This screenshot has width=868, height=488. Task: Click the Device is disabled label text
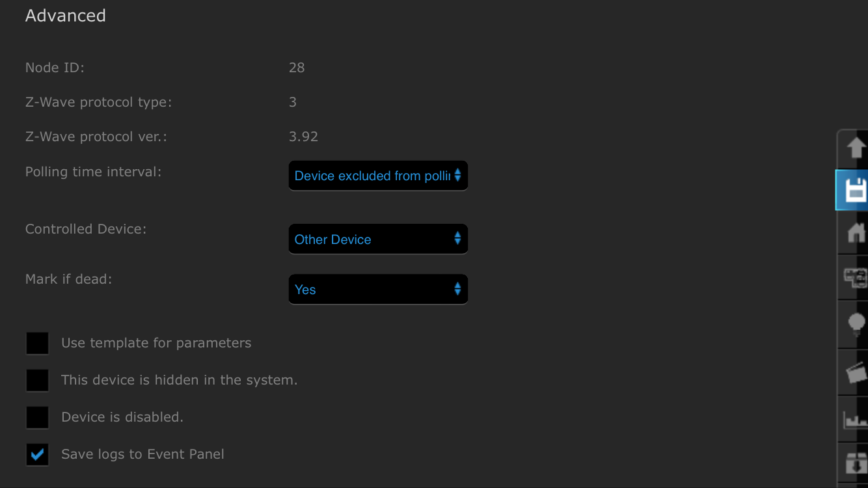(x=122, y=417)
